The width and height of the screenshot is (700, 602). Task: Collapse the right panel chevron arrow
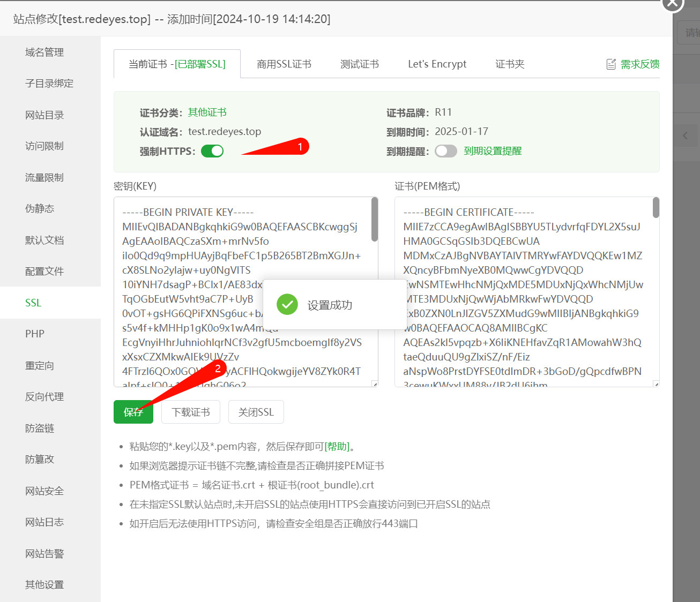(x=685, y=136)
